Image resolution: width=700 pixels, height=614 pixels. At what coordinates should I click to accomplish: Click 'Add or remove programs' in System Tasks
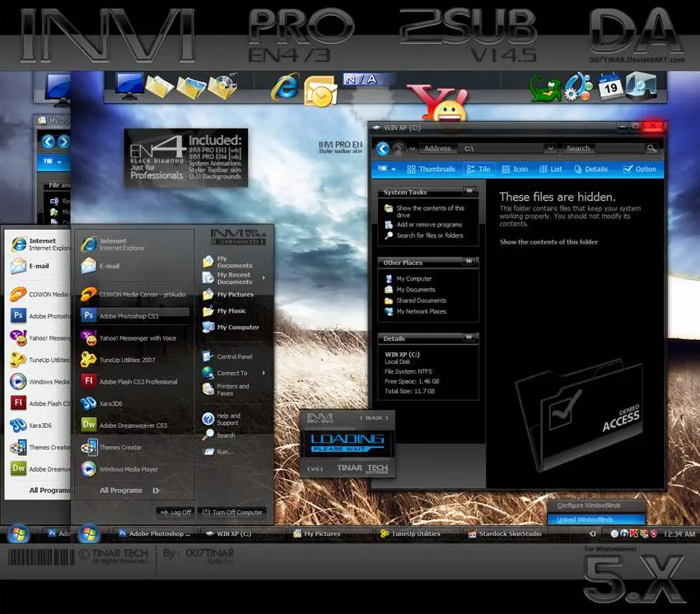click(423, 225)
